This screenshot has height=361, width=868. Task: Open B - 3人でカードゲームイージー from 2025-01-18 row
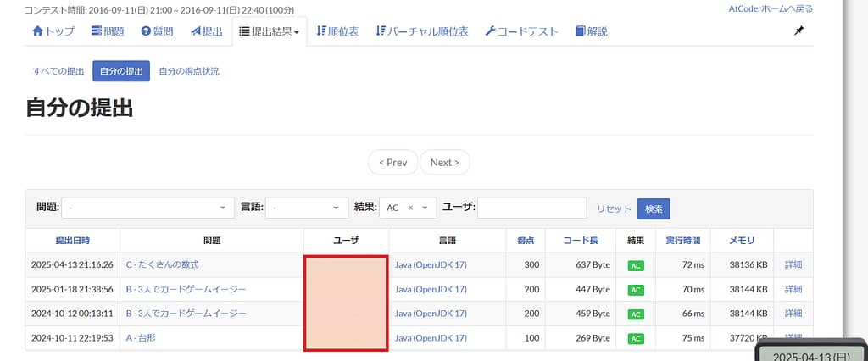pyautogui.click(x=186, y=289)
